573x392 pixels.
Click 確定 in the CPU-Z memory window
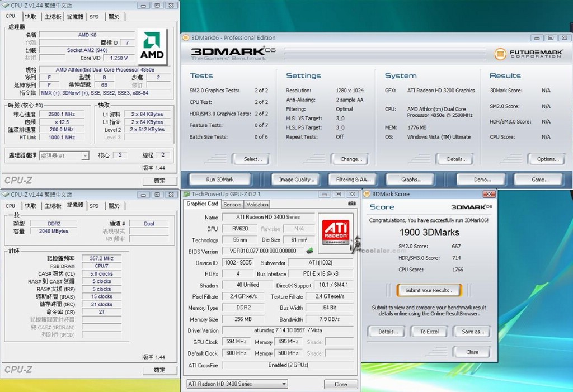click(159, 370)
